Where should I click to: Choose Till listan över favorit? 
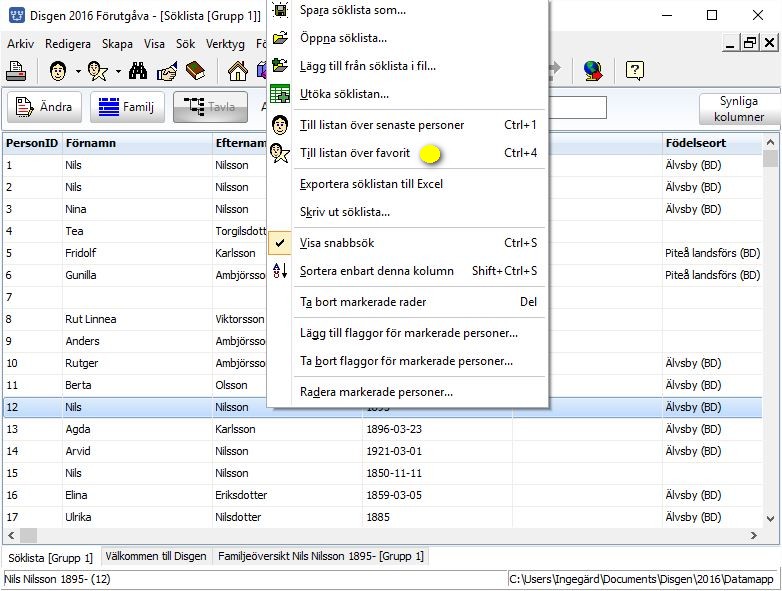[x=408, y=153]
